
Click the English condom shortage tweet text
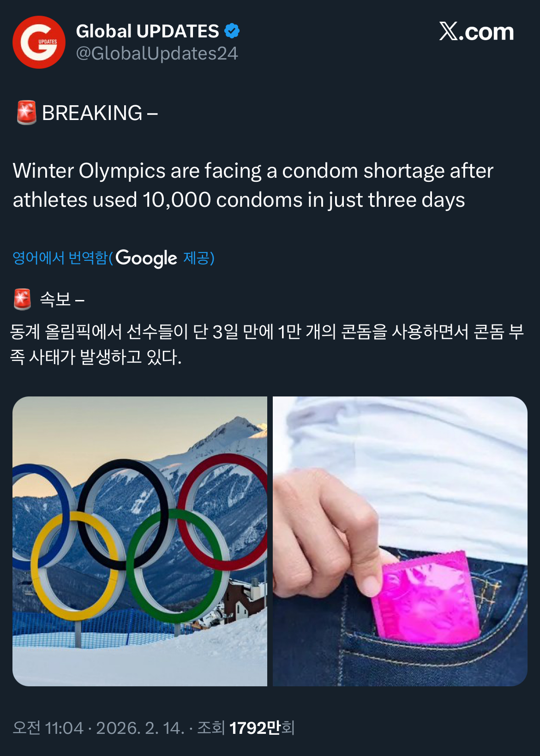pos(253,185)
